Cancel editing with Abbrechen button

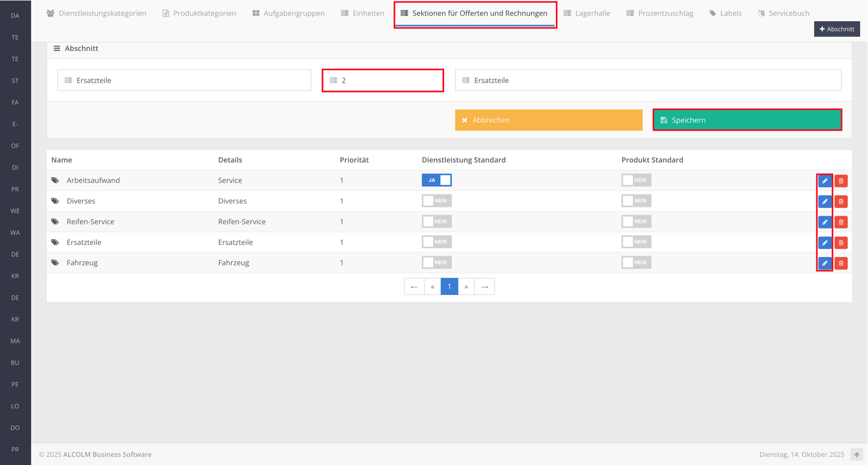click(549, 120)
